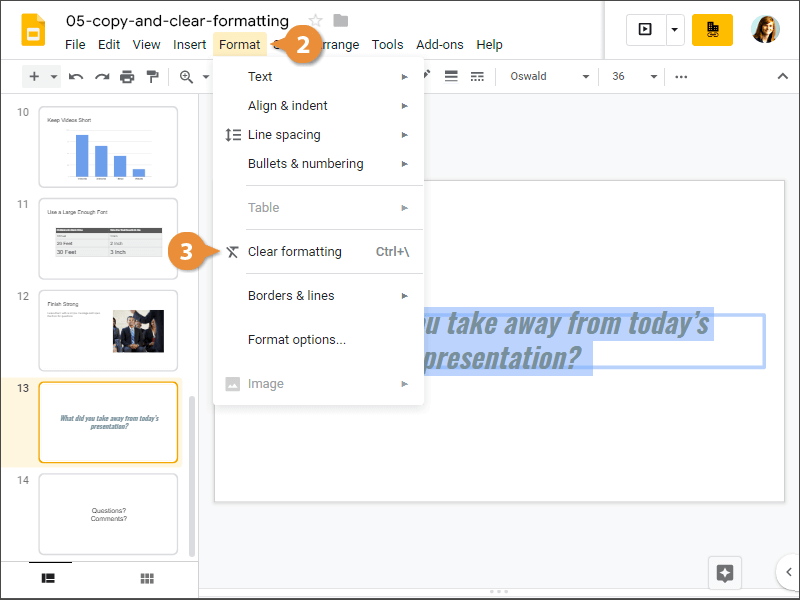Open the Oswald font dropdown

coord(547,76)
